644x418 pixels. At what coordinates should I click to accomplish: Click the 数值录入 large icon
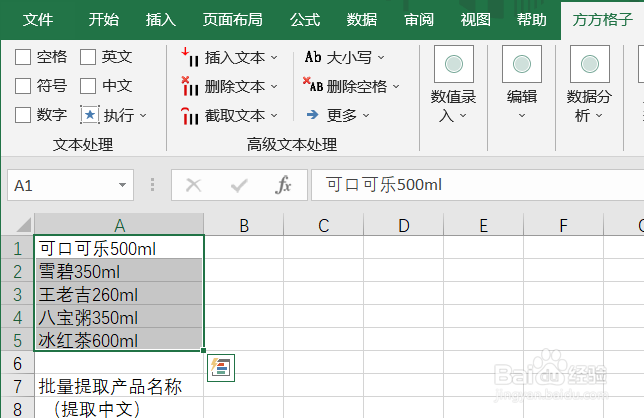454,64
